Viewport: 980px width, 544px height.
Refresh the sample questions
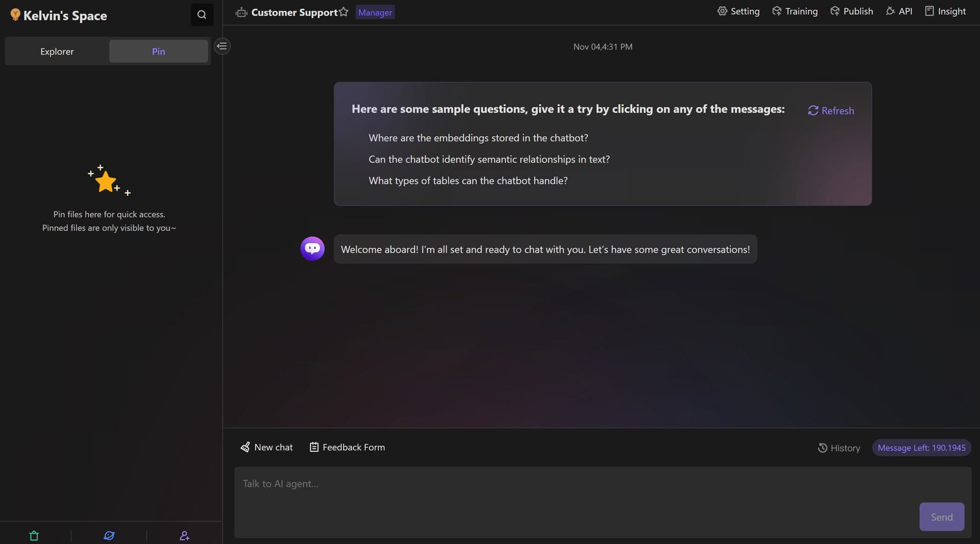pyautogui.click(x=831, y=111)
